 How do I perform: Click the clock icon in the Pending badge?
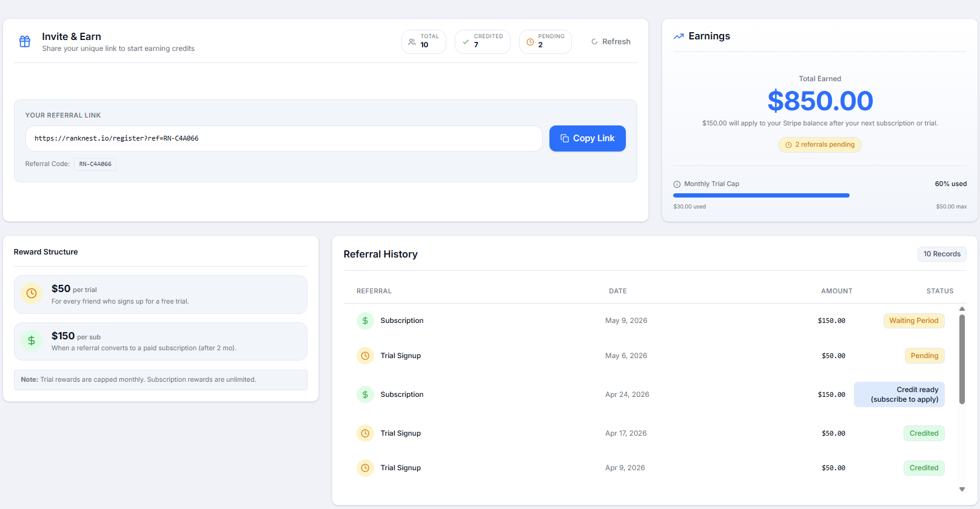click(x=530, y=42)
